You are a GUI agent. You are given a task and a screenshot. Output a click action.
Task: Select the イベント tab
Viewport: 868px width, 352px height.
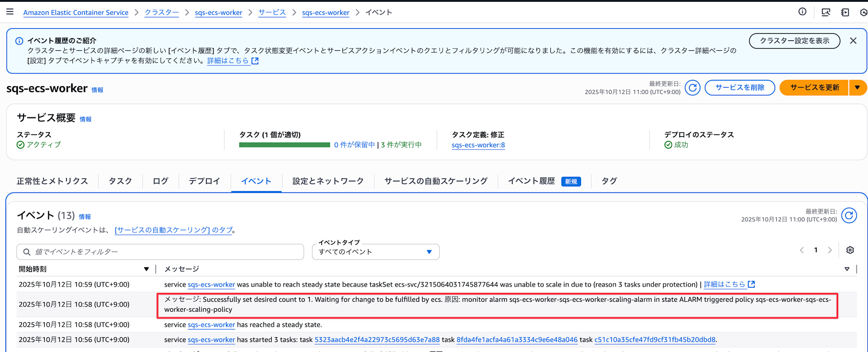click(x=256, y=181)
